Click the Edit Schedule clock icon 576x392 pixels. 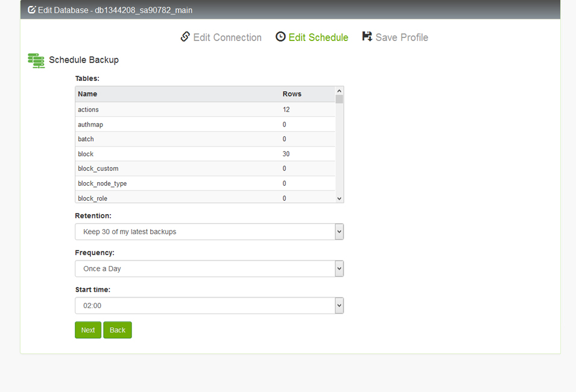pyautogui.click(x=280, y=37)
